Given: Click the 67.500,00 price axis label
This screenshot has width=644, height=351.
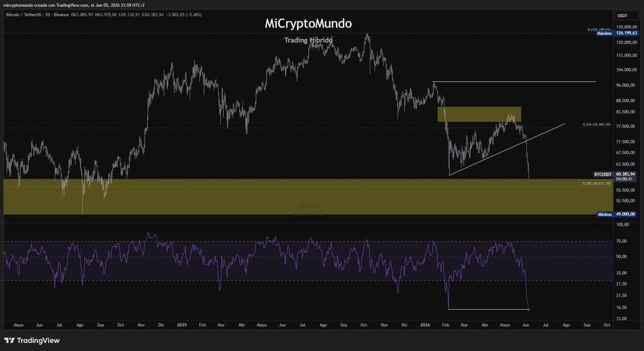Looking at the screenshot, I should (x=626, y=153).
